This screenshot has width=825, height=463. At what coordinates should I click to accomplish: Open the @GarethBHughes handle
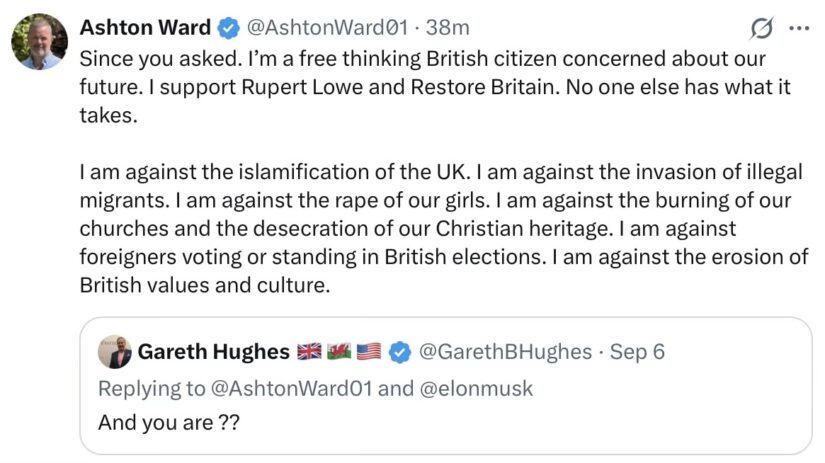point(505,352)
